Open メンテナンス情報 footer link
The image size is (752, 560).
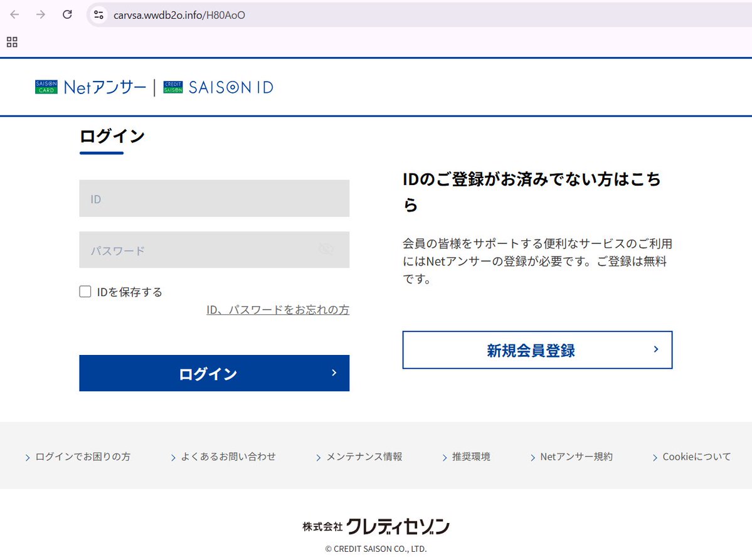(x=359, y=457)
